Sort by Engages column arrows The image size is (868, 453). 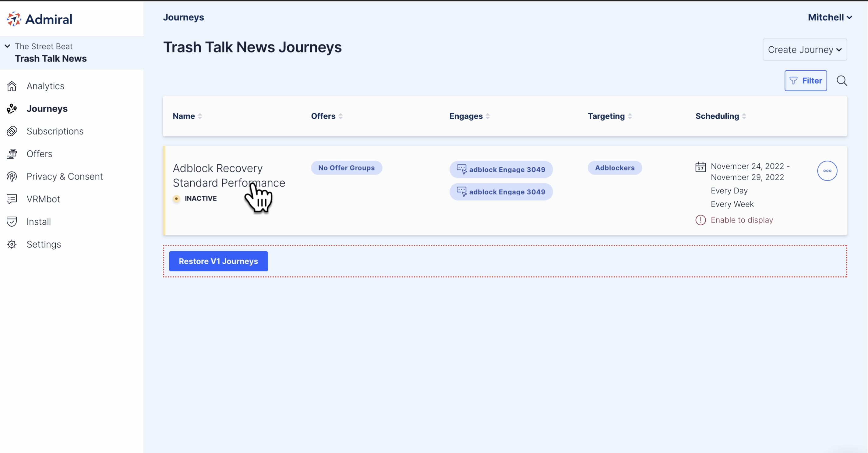click(488, 116)
